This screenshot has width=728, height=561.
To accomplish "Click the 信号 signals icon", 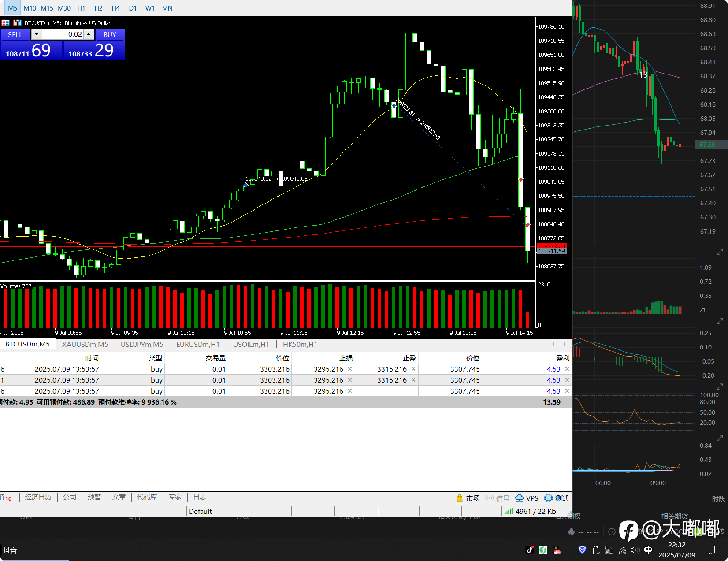I will [x=489, y=498].
